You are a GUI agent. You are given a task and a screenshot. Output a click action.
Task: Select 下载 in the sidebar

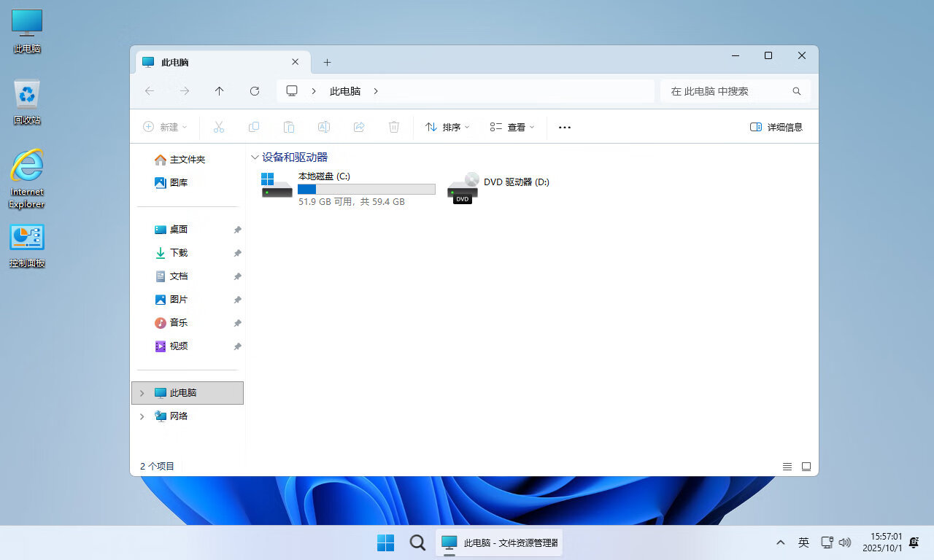tap(179, 253)
